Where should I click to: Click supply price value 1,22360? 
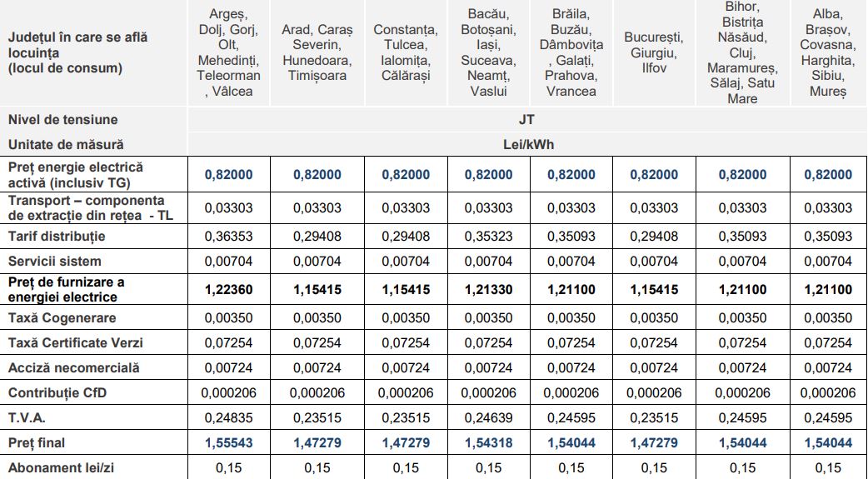[229, 290]
